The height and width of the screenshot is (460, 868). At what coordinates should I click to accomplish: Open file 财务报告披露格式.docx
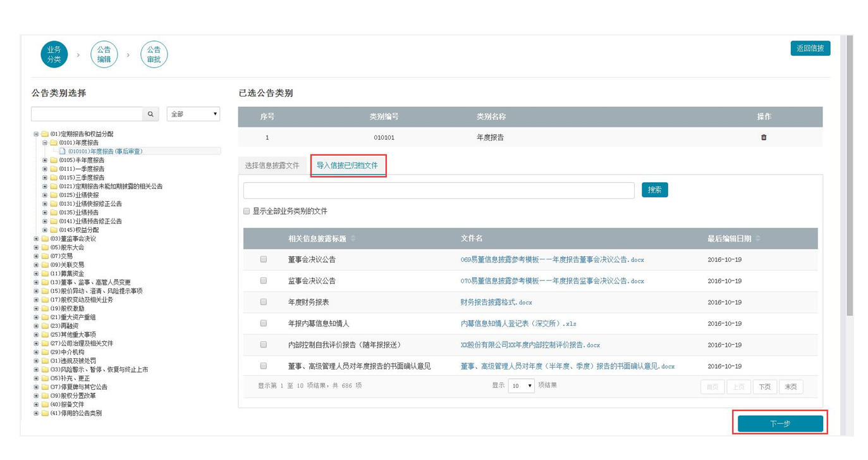click(x=496, y=302)
